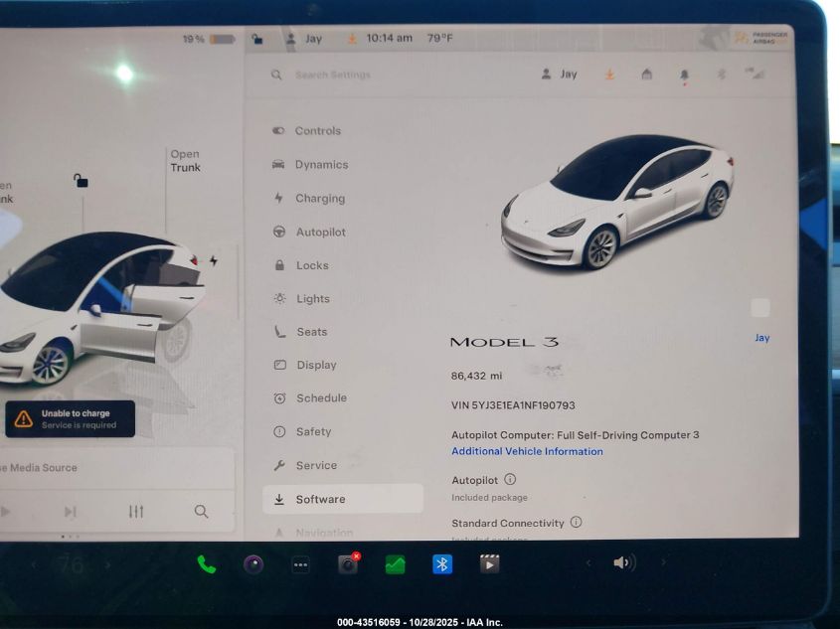Mute using the volume speaker icon
The image size is (840, 629).
point(622,562)
